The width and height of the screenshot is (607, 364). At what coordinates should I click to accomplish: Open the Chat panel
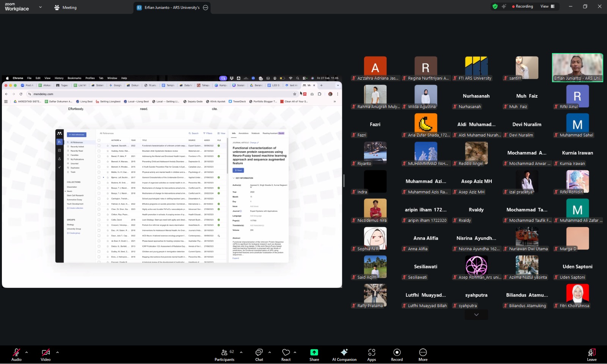click(x=259, y=355)
